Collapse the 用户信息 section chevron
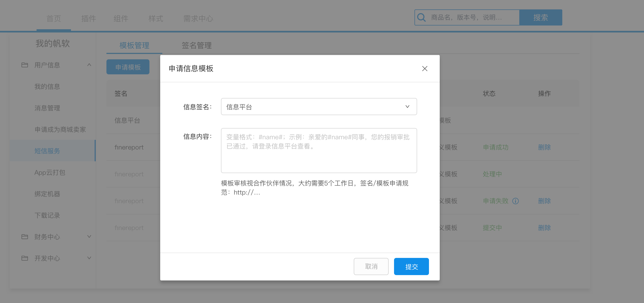644x303 pixels. click(x=89, y=65)
